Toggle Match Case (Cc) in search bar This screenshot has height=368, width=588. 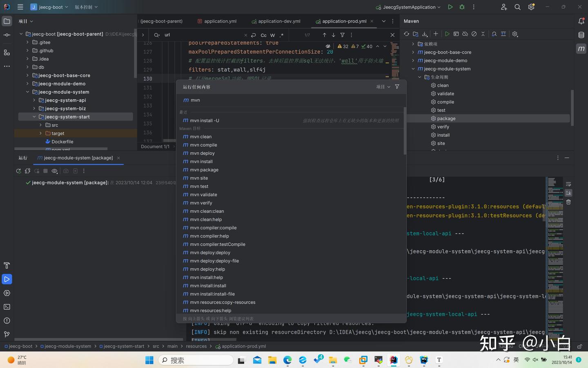[263, 35]
